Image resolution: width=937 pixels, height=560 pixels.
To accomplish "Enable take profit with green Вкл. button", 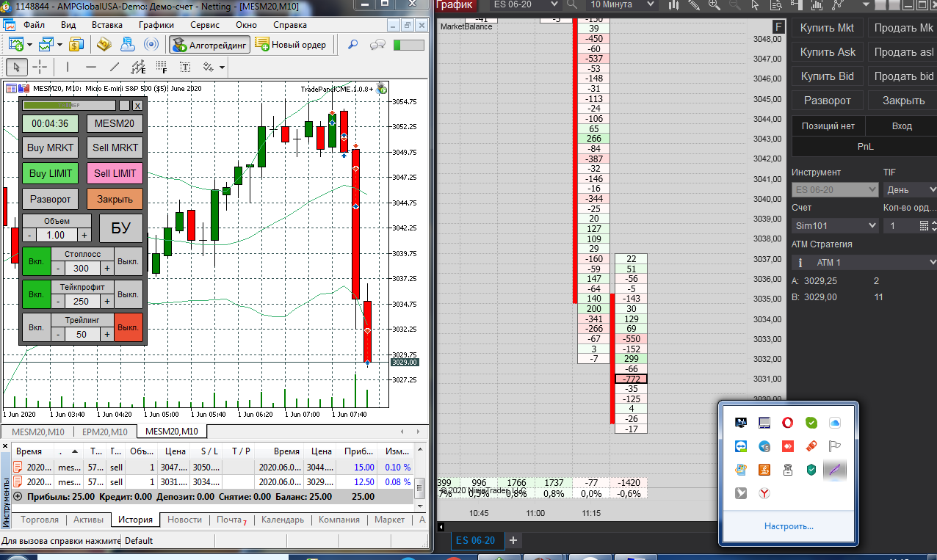I will [x=36, y=294].
